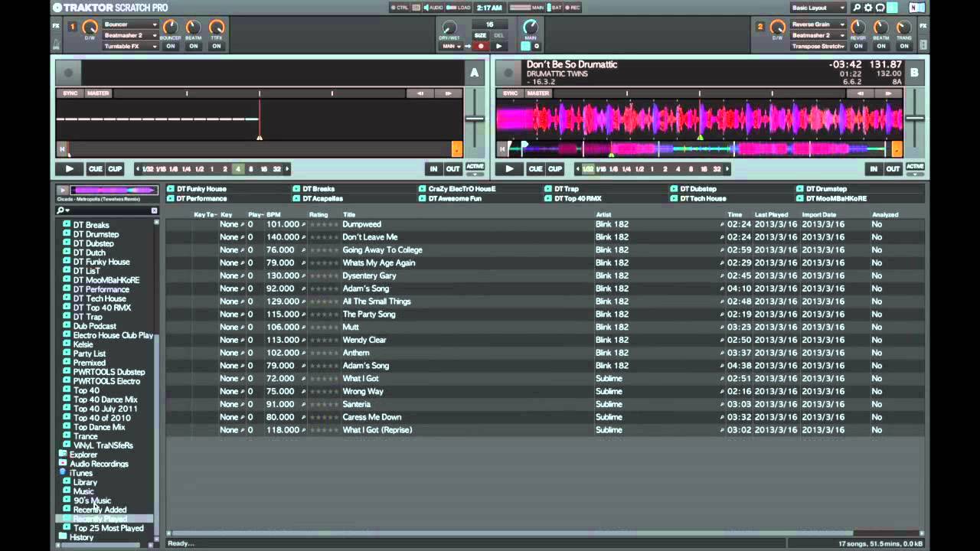Open the loop recorder MAIN source dropdown
This screenshot has height=551, width=980.
coord(452,47)
